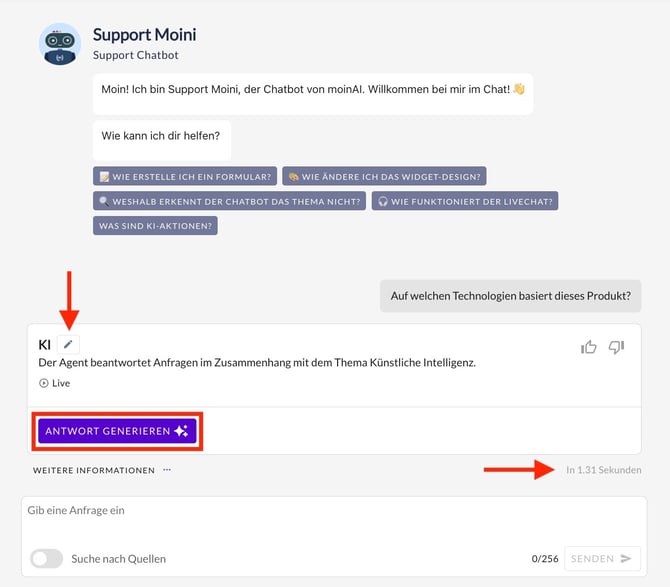Click the 'In 1.31 Sekunden' response time
The image size is (670, 587).
click(x=603, y=470)
